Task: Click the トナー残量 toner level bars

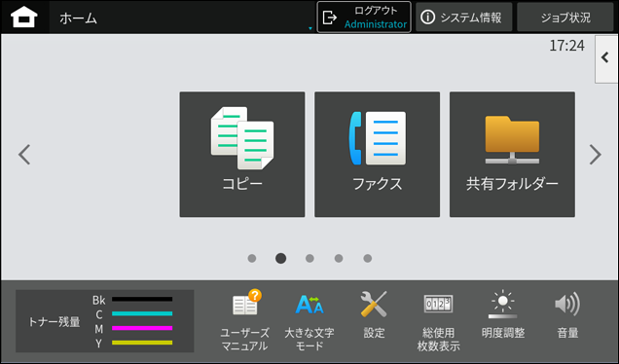Action: [x=104, y=321]
